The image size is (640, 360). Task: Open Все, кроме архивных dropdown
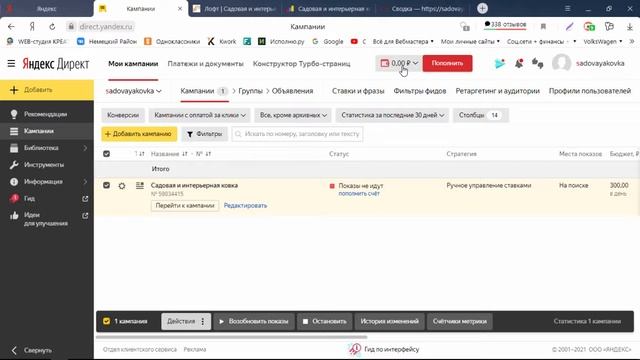[x=293, y=115]
